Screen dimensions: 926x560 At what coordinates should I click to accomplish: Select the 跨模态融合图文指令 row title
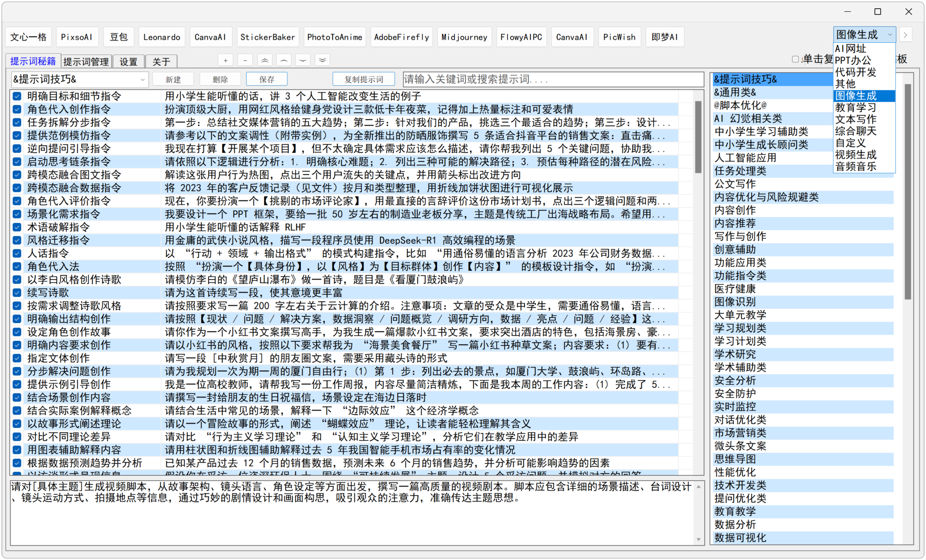(x=74, y=175)
